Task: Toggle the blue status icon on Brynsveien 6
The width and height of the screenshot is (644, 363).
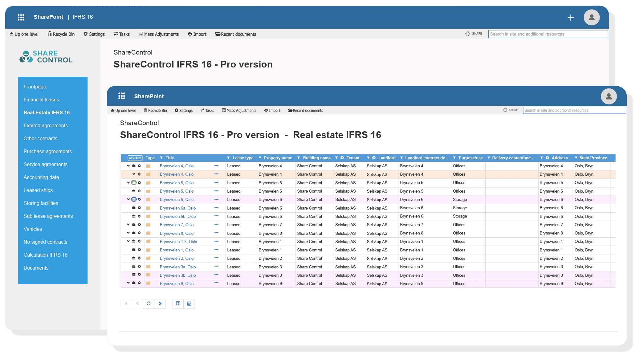Action: 134,199
